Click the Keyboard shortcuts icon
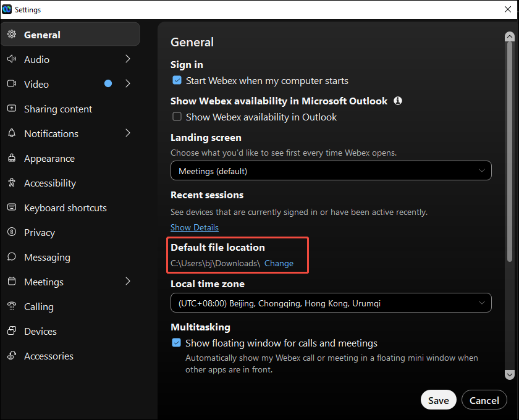 [12, 208]
